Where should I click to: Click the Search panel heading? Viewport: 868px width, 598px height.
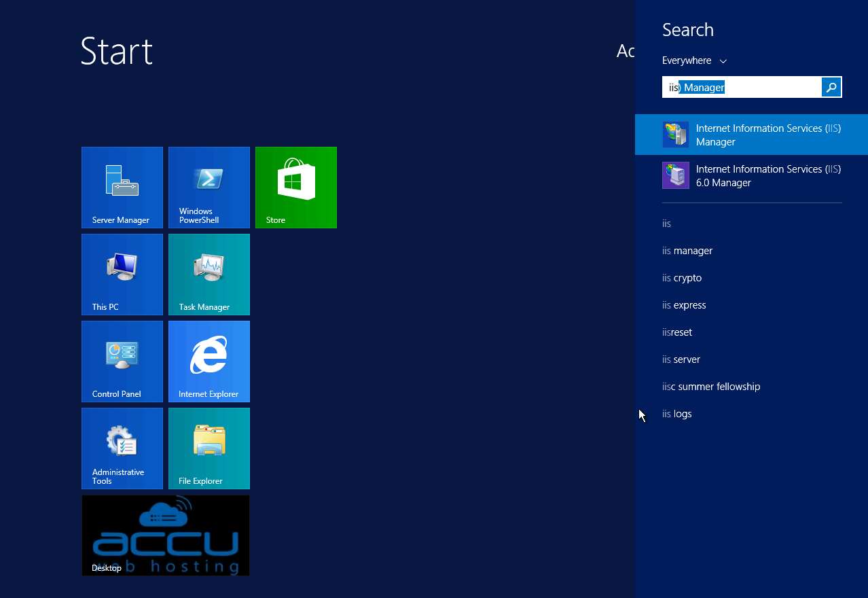(688, 30)
